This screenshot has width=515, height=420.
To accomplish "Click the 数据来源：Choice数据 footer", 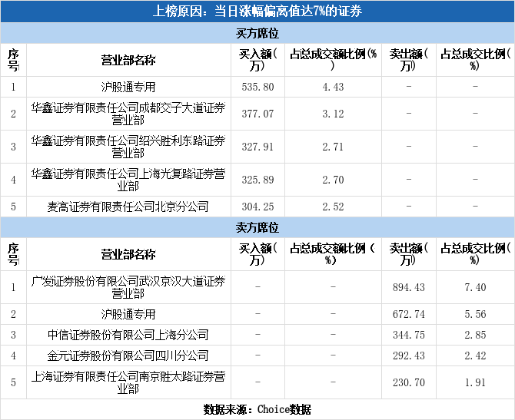I will point(257,409).
